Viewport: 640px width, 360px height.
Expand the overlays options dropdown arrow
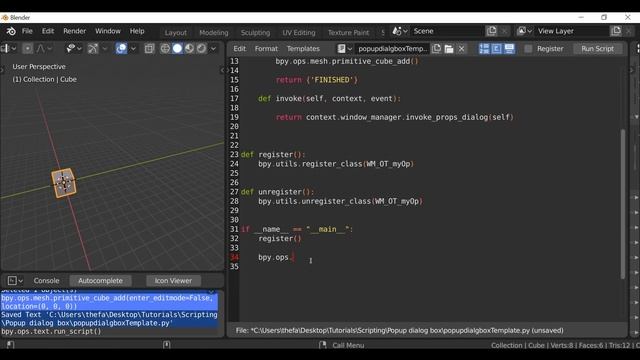133,49
